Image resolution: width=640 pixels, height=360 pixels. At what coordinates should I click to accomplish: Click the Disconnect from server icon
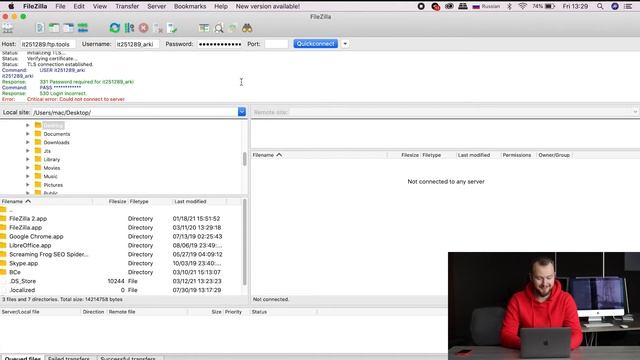tap(158, 28)
